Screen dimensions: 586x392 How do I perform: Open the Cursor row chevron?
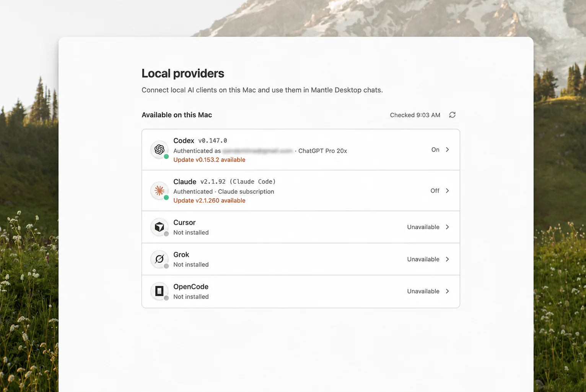447,227
